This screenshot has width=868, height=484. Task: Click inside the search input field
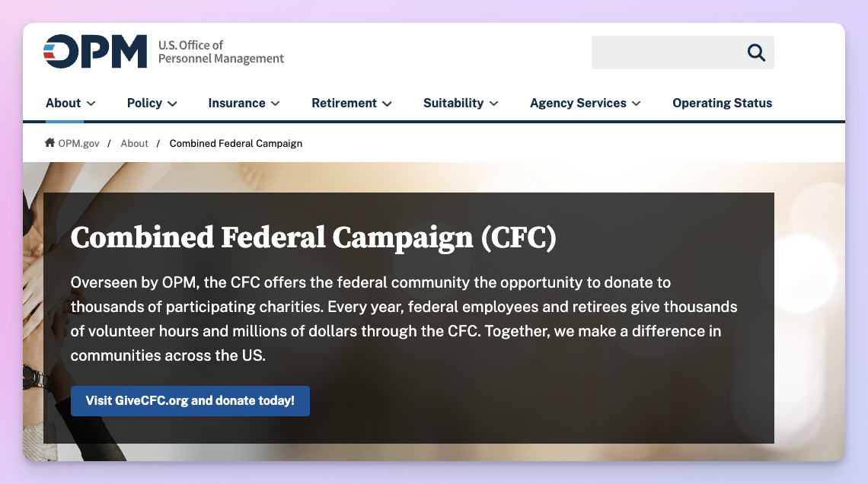tap(670, 53)
